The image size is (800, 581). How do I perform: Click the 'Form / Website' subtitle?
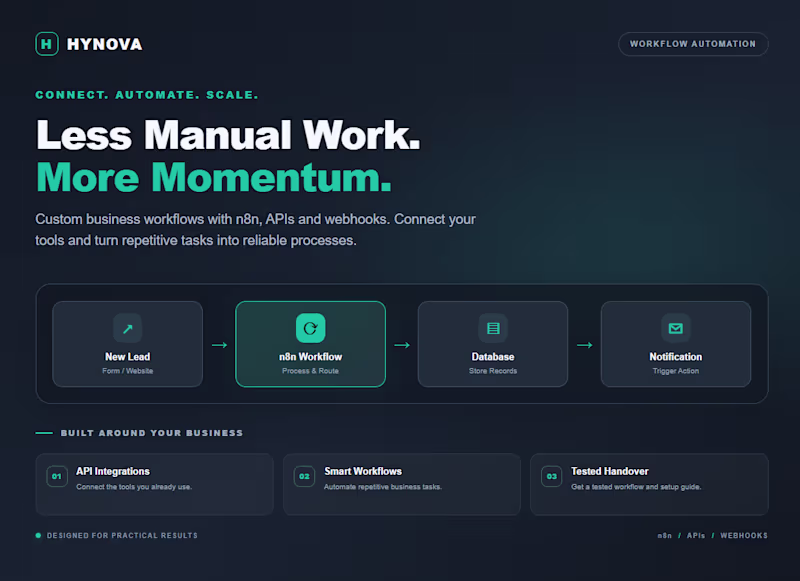coord(128,371)
